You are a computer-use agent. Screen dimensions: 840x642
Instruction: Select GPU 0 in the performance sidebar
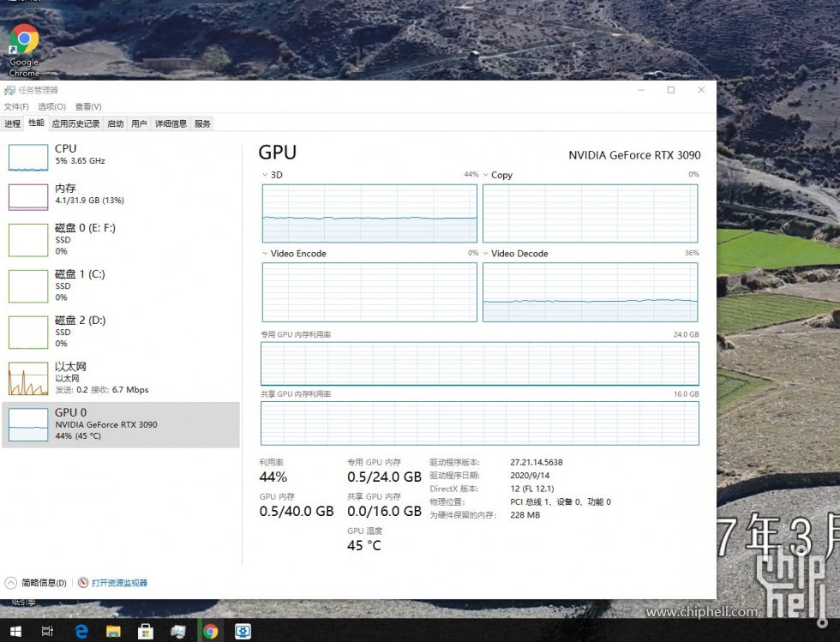(x=121, y=425)
